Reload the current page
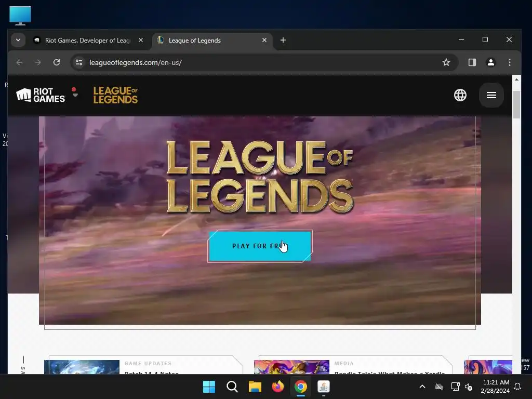 [57, 62]
